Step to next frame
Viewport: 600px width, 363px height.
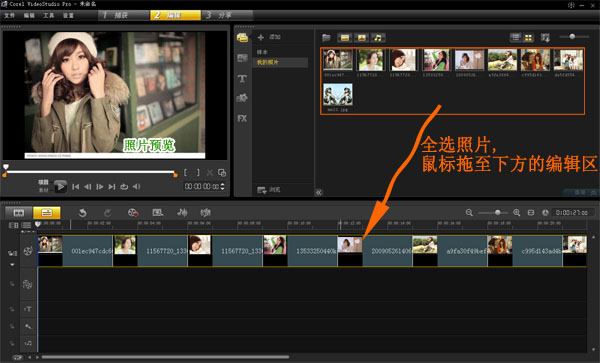[100, 187]
